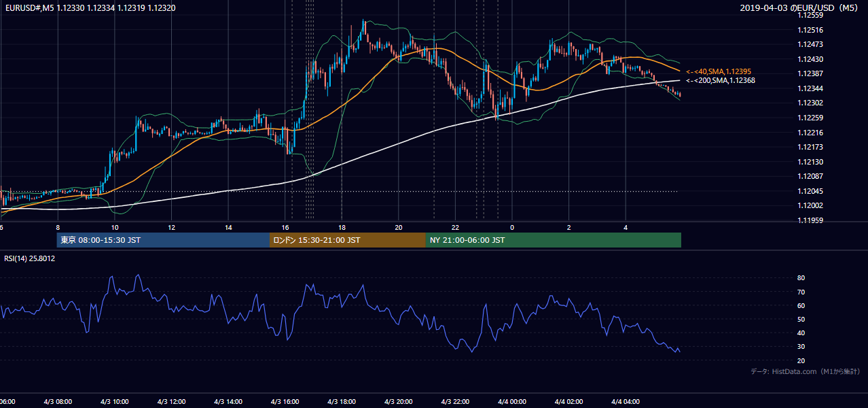Click the 1.12002 price axis label
This screenshot has height=408, width=868.
pyautogui.click(x=811, y=205)
